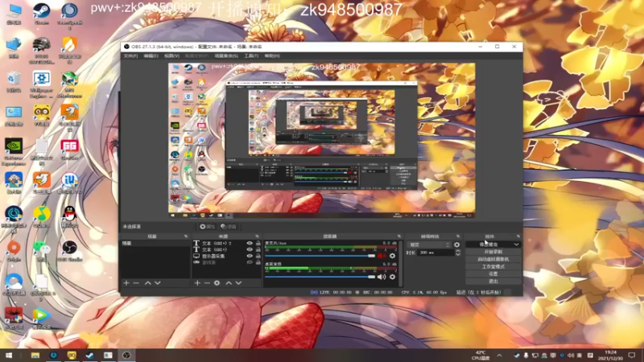
Task: Switch to Steam in taskbar
Action: pos(89,355)
